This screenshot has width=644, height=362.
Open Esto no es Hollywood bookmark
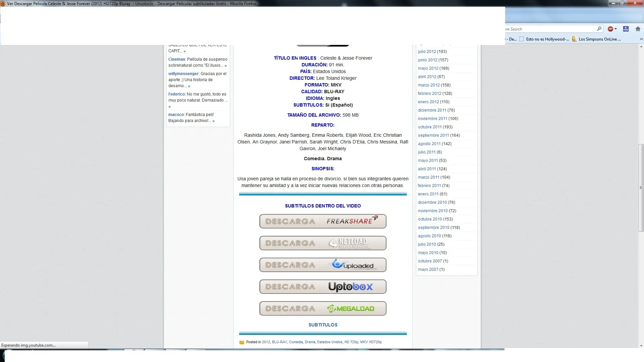tap(544, 39)
